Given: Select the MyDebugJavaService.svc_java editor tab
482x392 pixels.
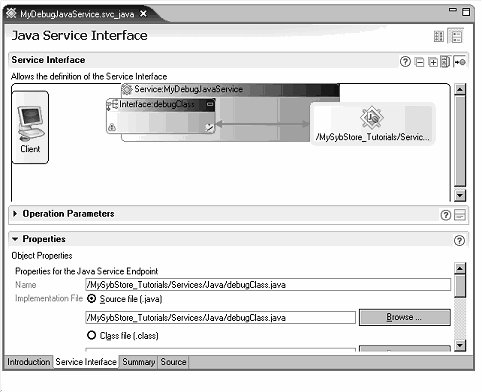Looking at the screenshot, I should (x=77, y=14).
